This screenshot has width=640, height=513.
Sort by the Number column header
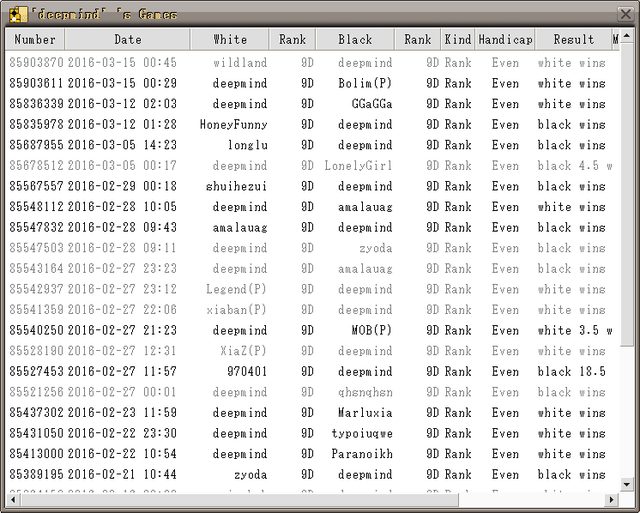[x=35, y=40]
